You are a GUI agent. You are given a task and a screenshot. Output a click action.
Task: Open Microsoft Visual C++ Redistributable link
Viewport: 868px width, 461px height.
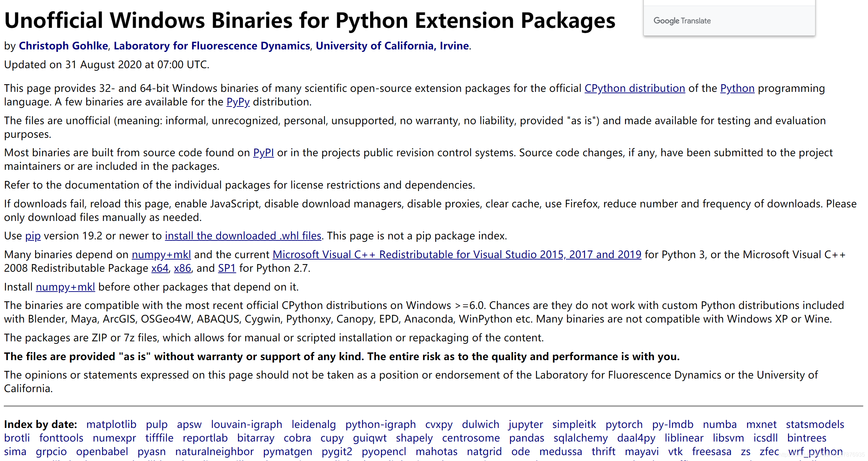point(457,255)
